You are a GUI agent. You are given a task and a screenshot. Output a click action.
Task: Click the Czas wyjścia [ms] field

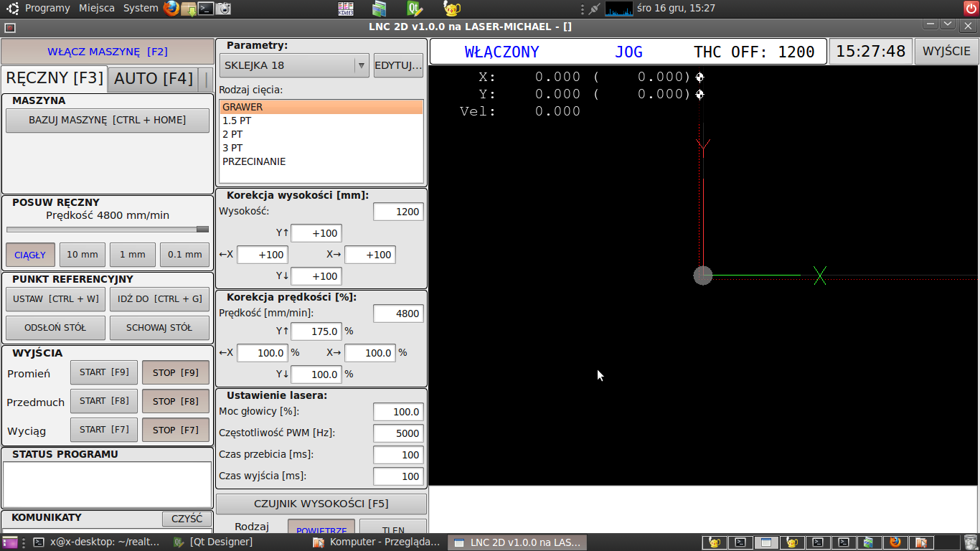point(398,476)
